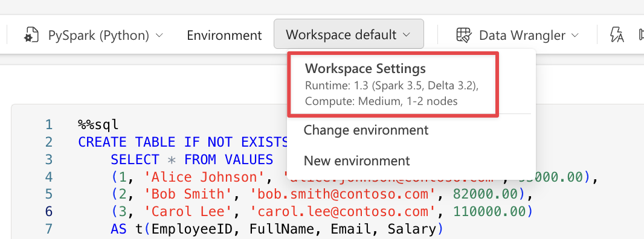Viewport: 644px width, 239px height.
Task: Click the Data Wrangler table icon
Action: [464, 35]
